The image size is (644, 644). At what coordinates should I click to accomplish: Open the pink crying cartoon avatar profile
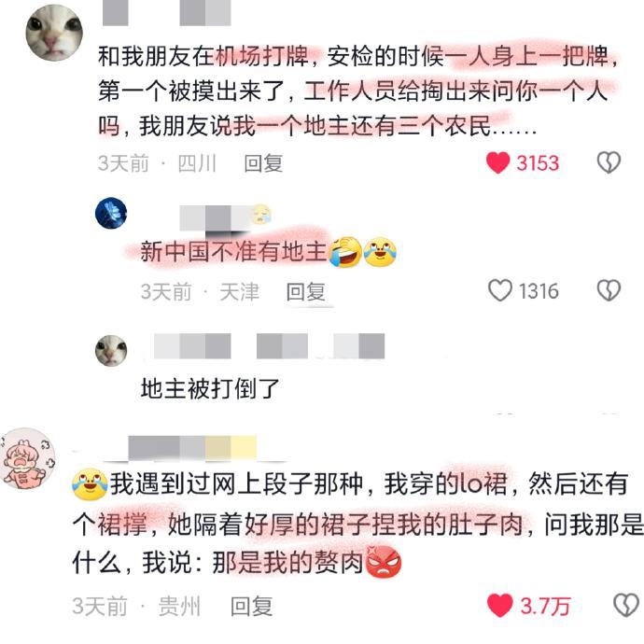point(27,458)
